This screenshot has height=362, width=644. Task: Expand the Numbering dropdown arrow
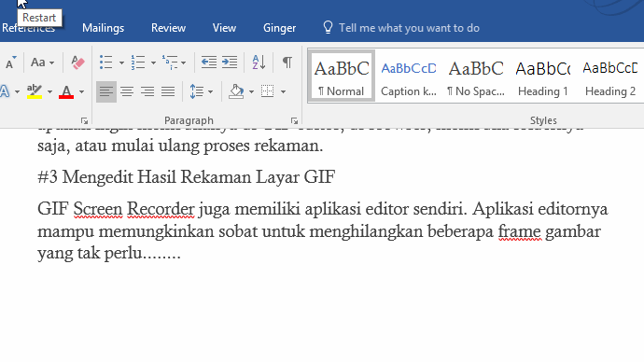[153, 63]
